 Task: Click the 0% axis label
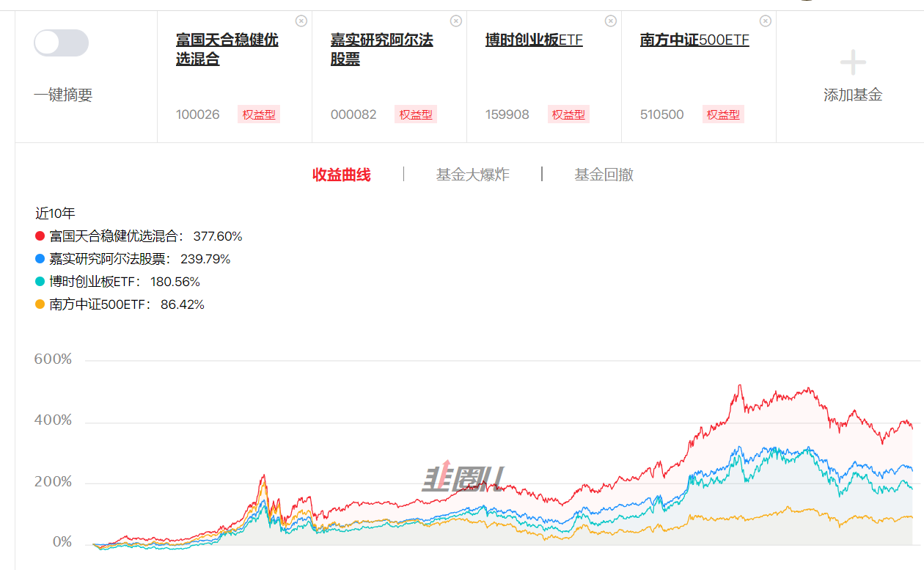[x=62, y=543]
